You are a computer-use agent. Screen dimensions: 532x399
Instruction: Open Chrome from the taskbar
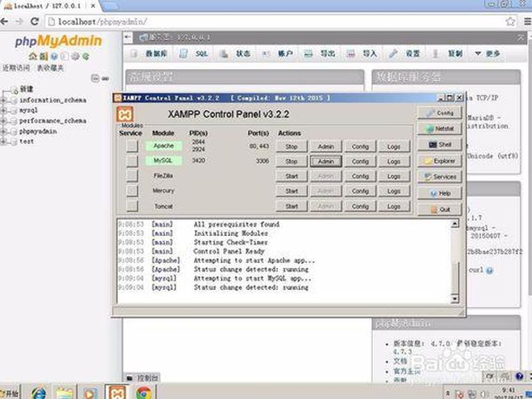(x=144, y=393)
